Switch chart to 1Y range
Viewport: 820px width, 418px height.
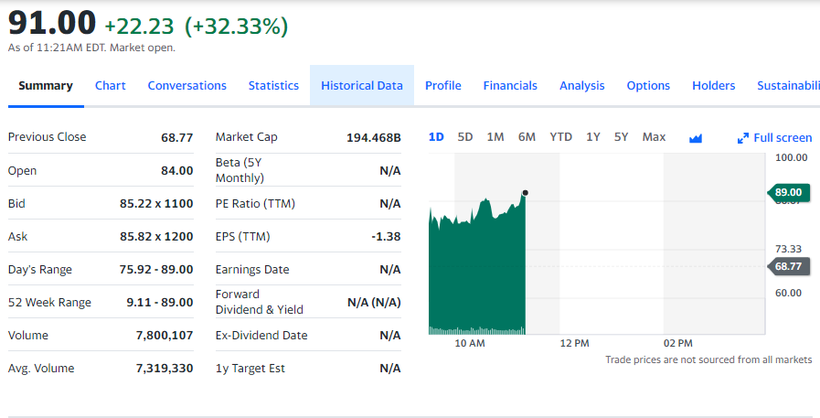point(593,137)
